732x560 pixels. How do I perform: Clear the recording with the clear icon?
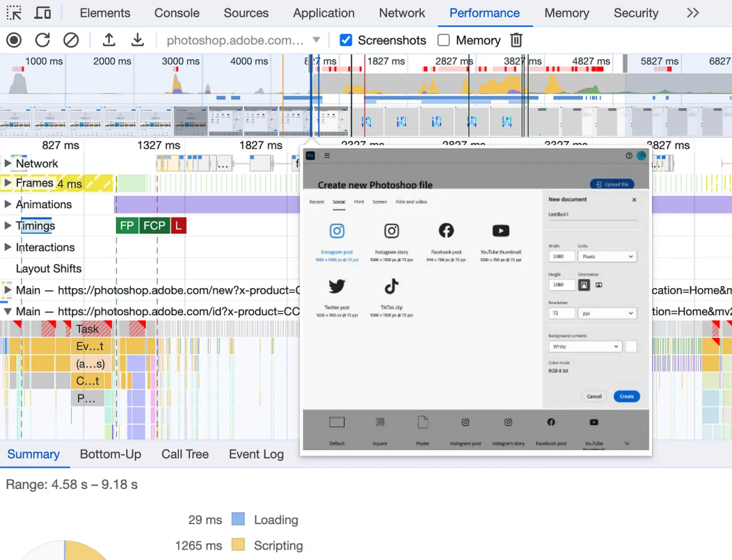[71, 40]
